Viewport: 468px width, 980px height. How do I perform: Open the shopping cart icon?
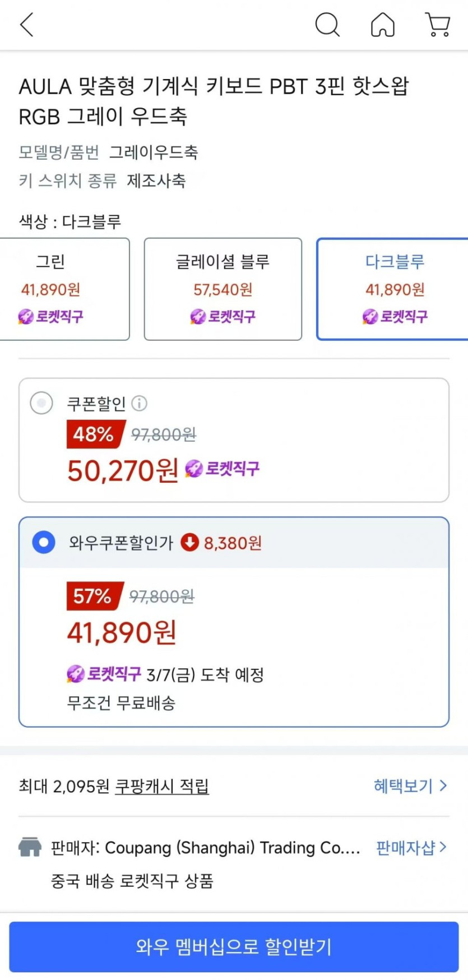coord(438,25)
